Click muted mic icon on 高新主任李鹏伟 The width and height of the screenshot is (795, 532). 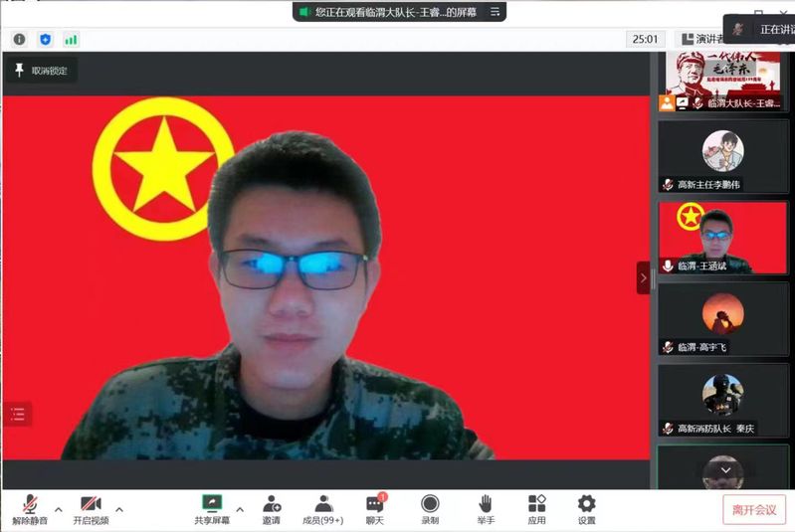pos(668,184)
